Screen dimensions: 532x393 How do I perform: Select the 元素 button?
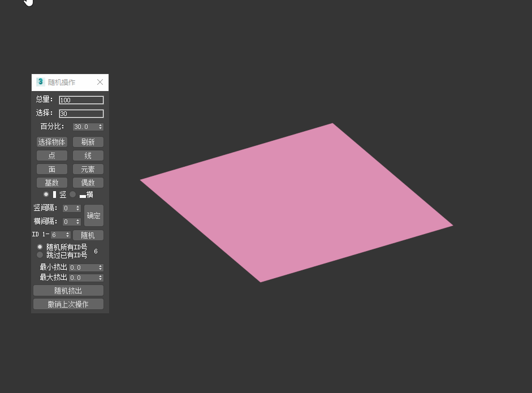88,169
